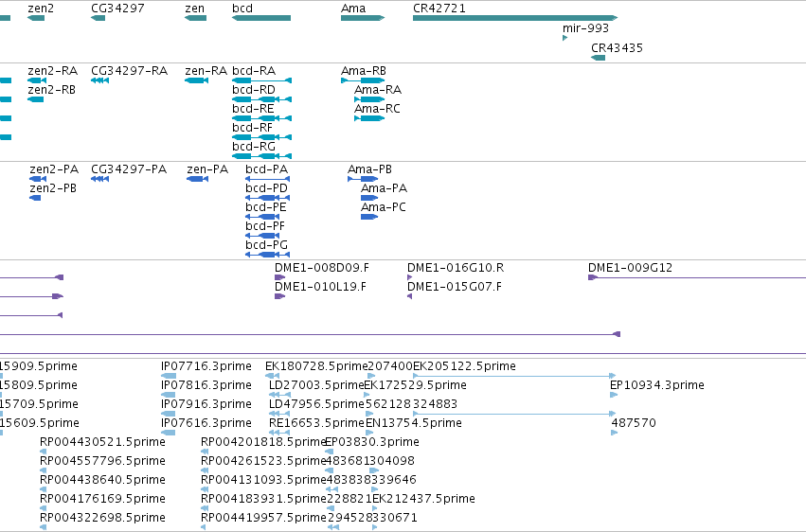Select RP004438640.5prime EST
Screen dimensions: 806x532
click(x=44, y=490)
